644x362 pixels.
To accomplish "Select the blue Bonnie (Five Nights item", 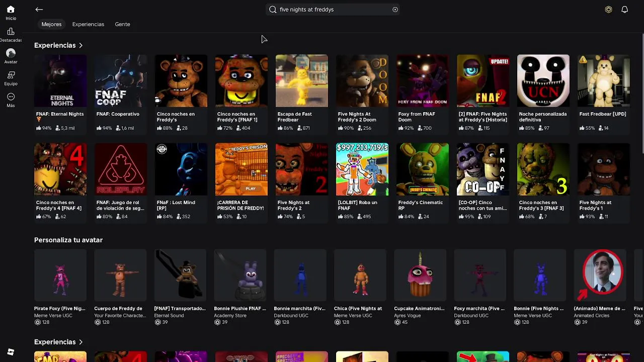I will click(x=540, y=275).
